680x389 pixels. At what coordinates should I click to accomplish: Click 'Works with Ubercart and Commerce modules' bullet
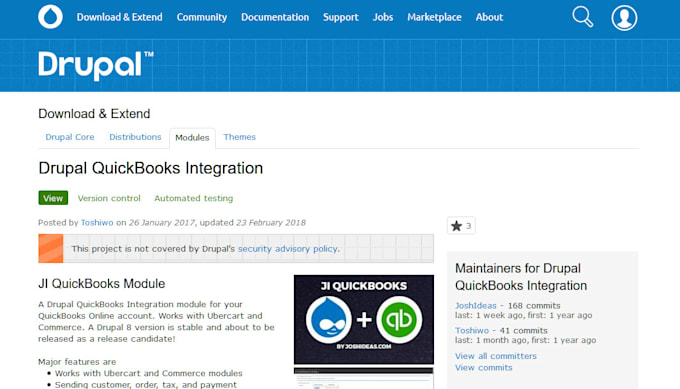click(148, 373)
